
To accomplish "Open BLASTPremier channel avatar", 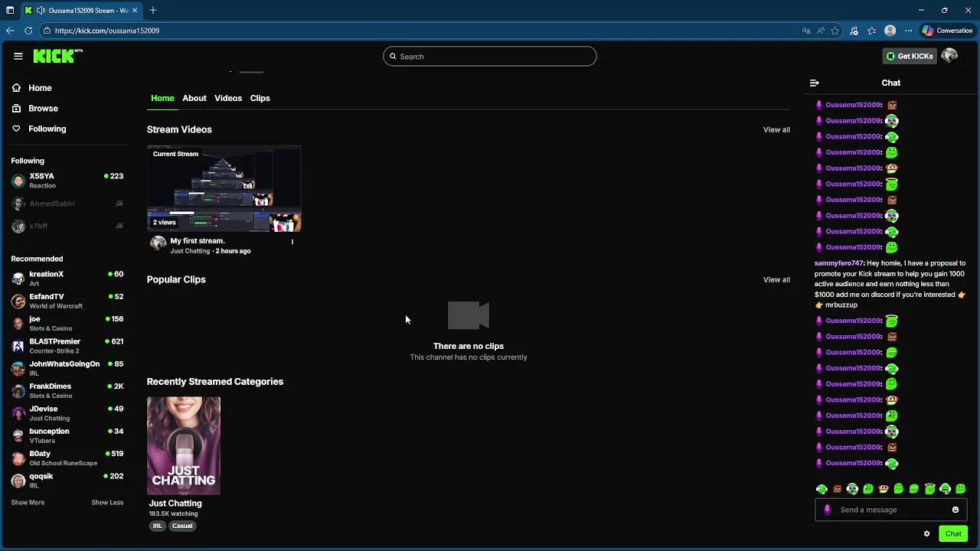I will tap(18, 346).
